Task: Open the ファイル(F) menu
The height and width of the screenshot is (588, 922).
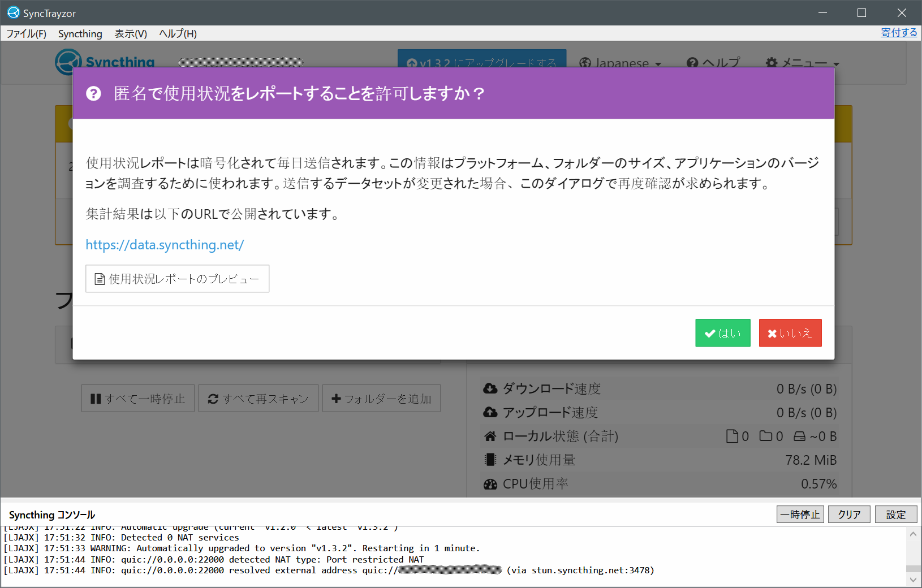Action: pos(26,33)
